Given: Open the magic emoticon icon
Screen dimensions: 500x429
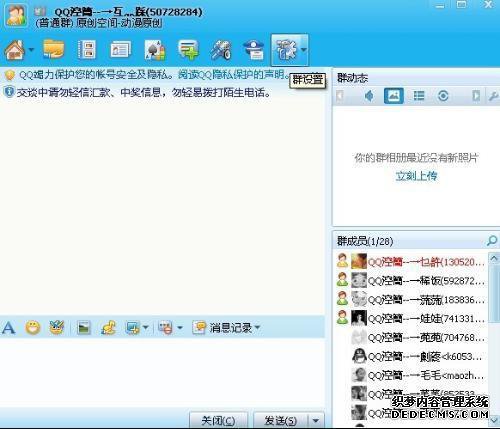Looking at the screenshot, I should coord(57,327).
